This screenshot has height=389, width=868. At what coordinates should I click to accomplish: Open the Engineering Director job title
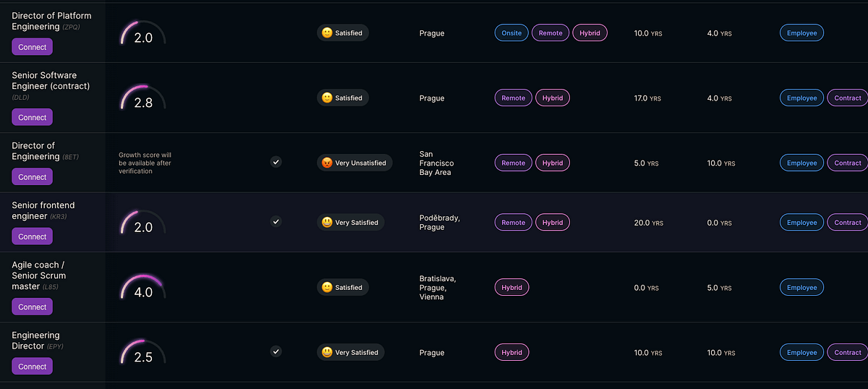tap(35, 341)
